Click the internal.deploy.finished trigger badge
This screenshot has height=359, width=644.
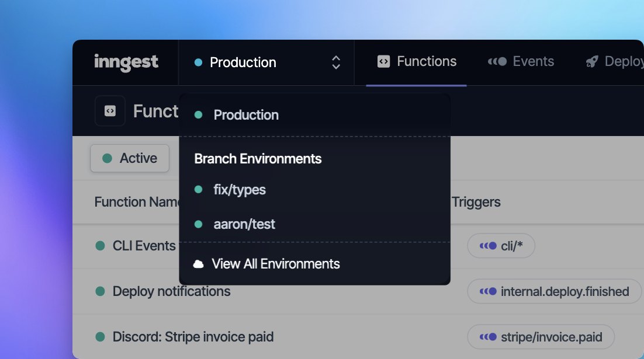coord(553,291)
